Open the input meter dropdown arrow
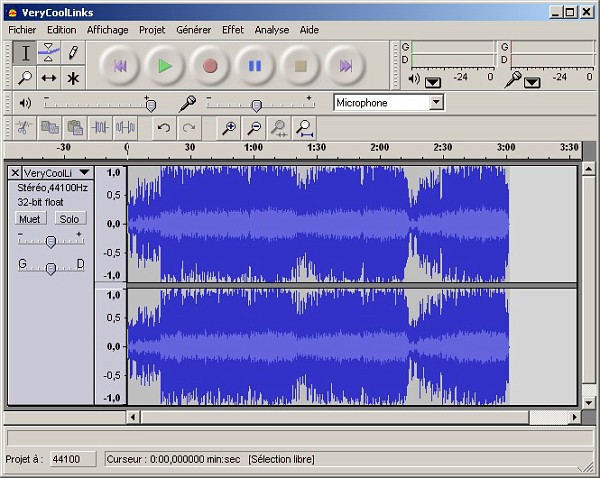 (532, 82)
